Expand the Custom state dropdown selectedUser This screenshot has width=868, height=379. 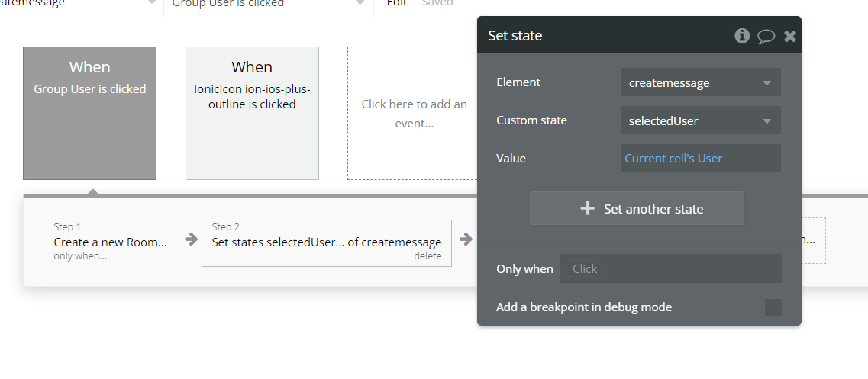click(700, 120)
